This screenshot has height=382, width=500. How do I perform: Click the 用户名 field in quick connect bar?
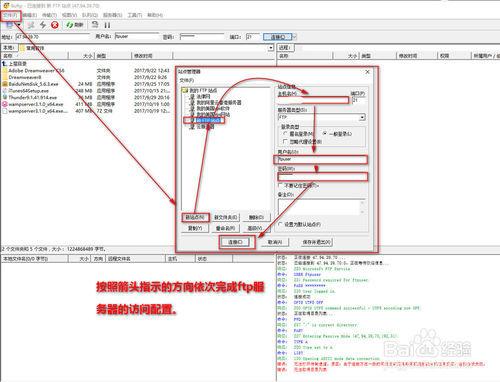(x=136, y=36)
